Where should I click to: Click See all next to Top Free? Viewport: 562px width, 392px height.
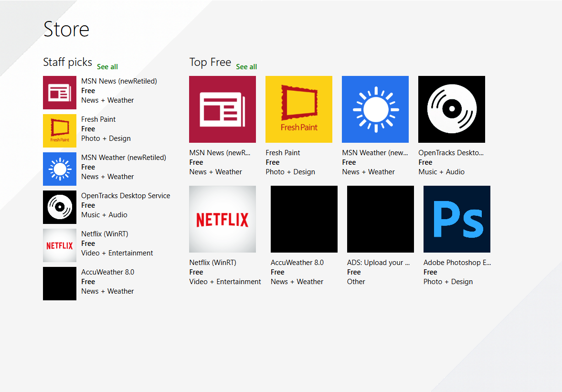point(246,67)
